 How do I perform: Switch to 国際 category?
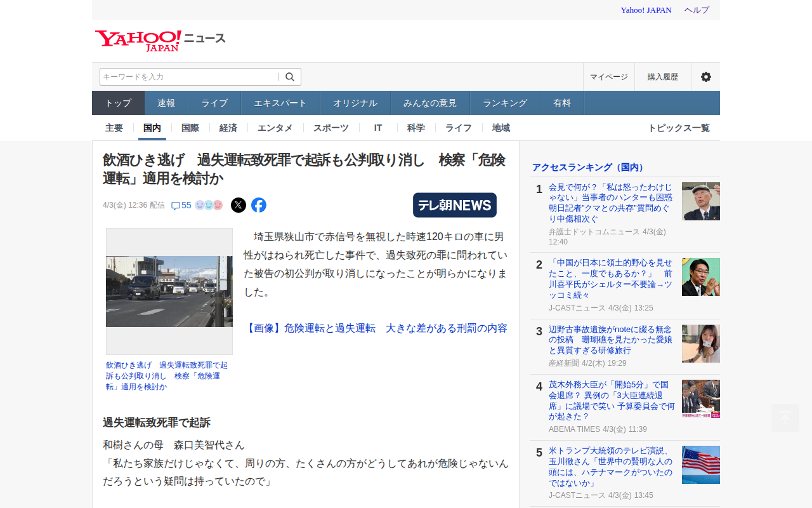tap(190, 128)
